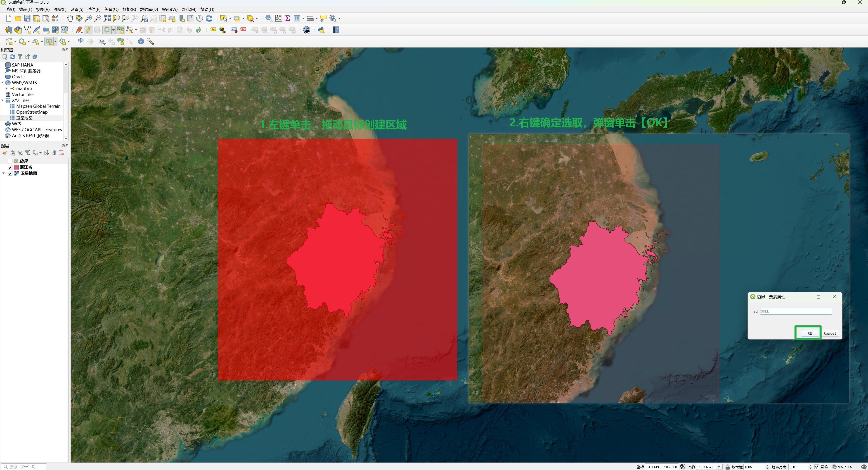The width and height of the screenshot is (868, 470).
Task: Click the Statistical Summary sigma icon
Action: (x=287, y=18)
